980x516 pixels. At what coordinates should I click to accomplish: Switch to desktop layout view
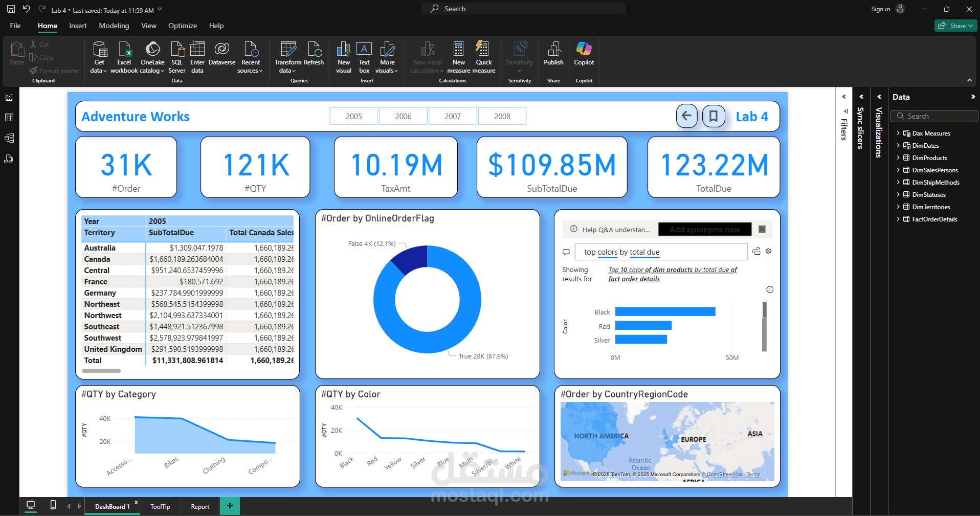click(x=31, y=505)
